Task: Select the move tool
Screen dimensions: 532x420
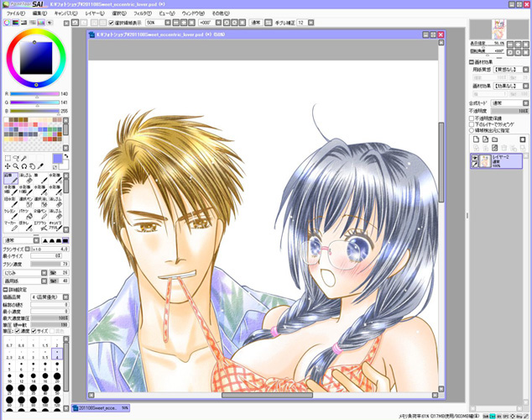Action: (x=8, y=166)
